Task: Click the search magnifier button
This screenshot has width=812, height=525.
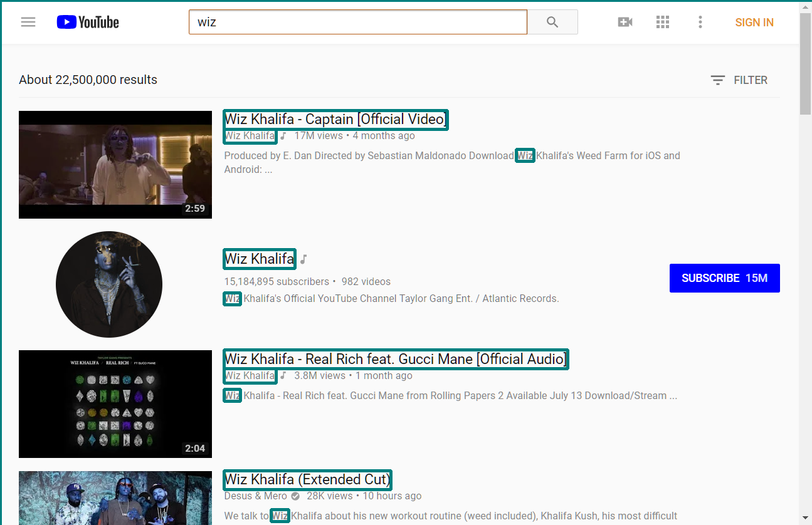Action: tap(552, 22)
